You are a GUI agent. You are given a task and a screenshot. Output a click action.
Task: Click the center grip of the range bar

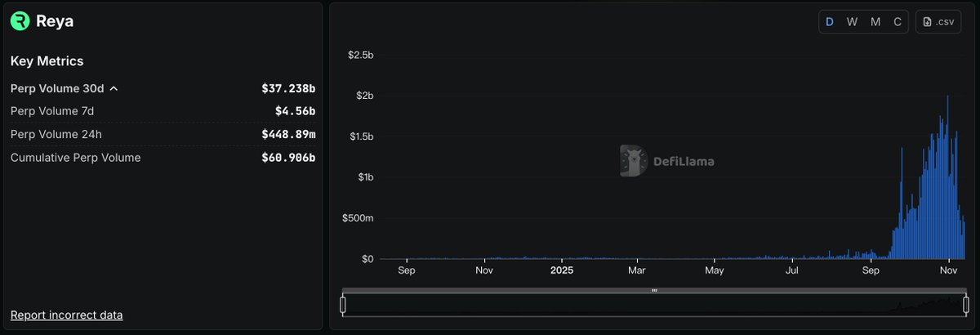(654, 290)
